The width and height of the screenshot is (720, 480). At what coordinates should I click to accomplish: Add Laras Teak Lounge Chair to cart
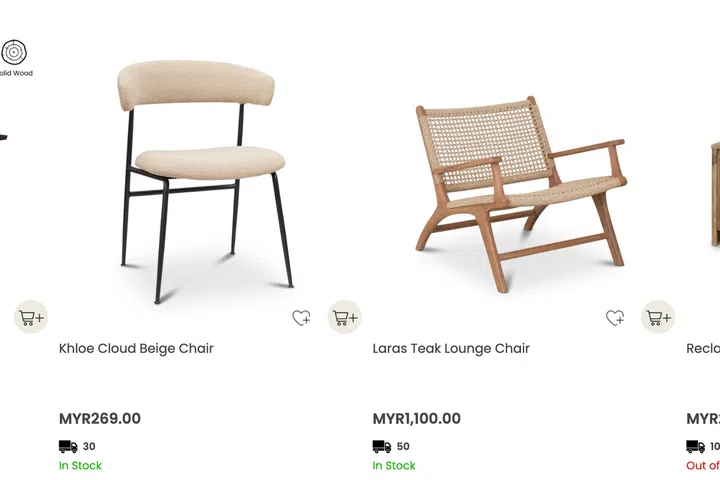click(658, 317)
